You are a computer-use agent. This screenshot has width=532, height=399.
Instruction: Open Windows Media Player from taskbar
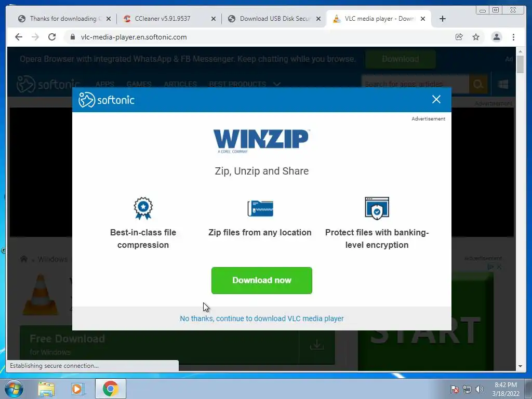(78, 389)
